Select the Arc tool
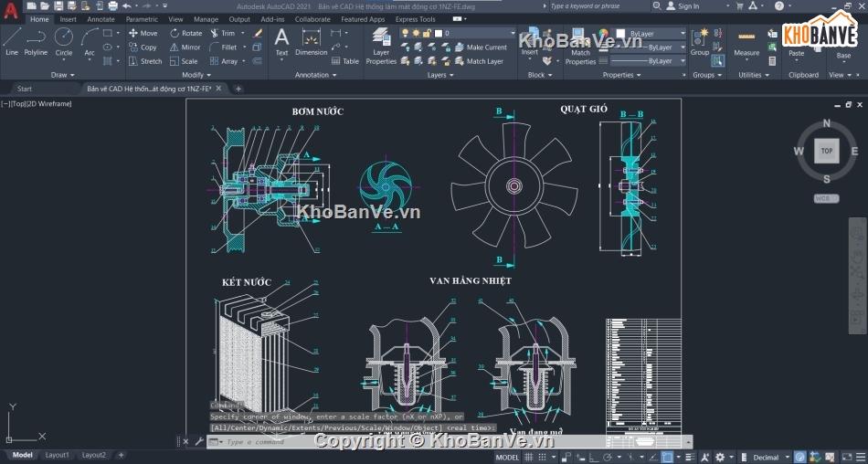 [x=90, y=42]
